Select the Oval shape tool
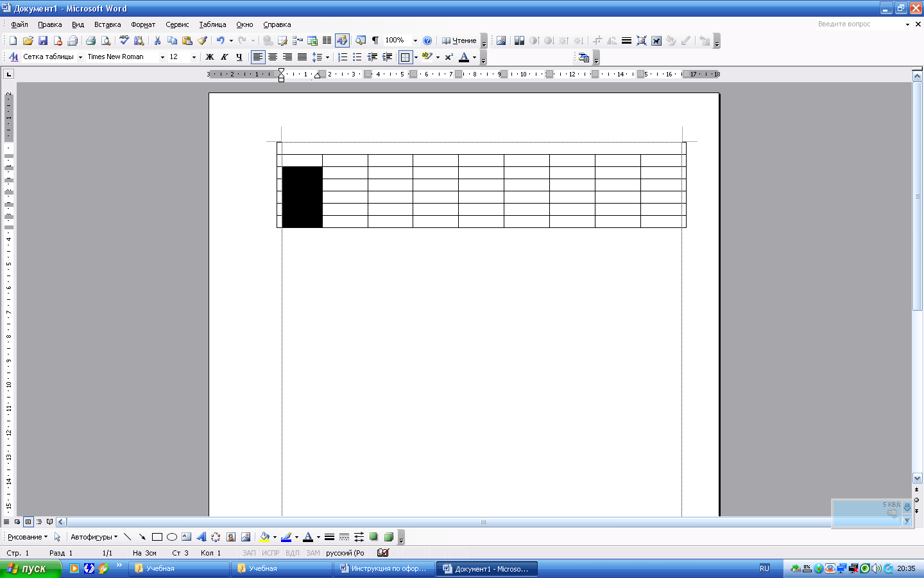 coord(172,537)
